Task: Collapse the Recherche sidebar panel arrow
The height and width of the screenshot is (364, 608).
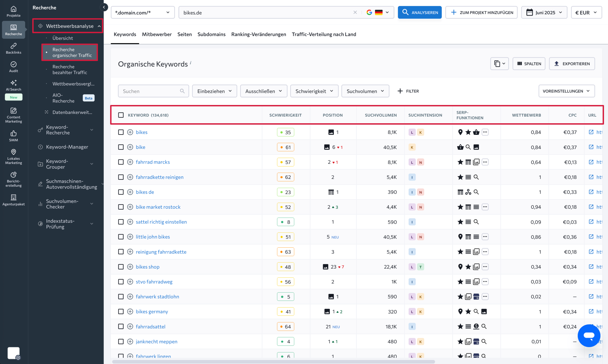Action: click(x=104, y=7)
